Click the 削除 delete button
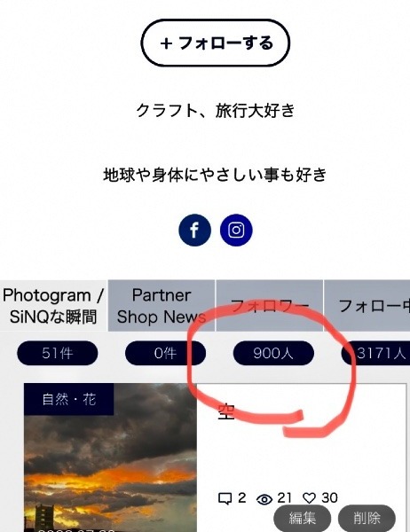Viewport: 410px width, 532px height. (x=367, y=518)
